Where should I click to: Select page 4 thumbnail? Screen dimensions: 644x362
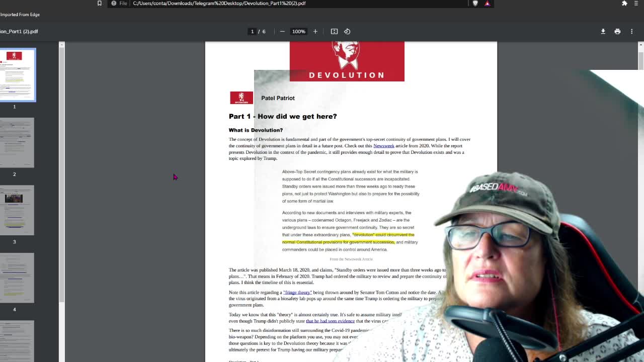pyautogui.click(x=17, y=278)
